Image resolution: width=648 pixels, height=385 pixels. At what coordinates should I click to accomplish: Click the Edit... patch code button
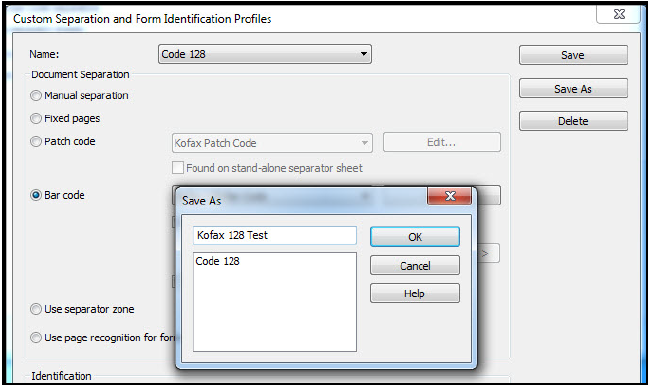click(x=442, y=143)
